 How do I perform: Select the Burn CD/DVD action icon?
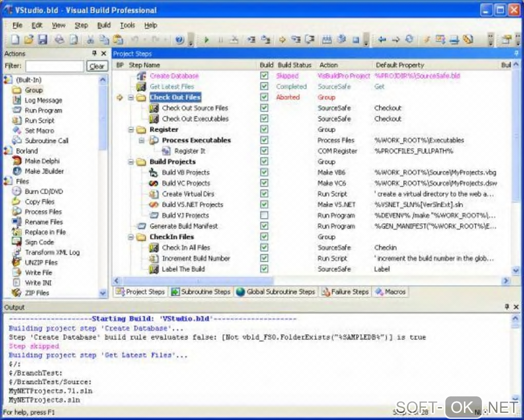16,191
